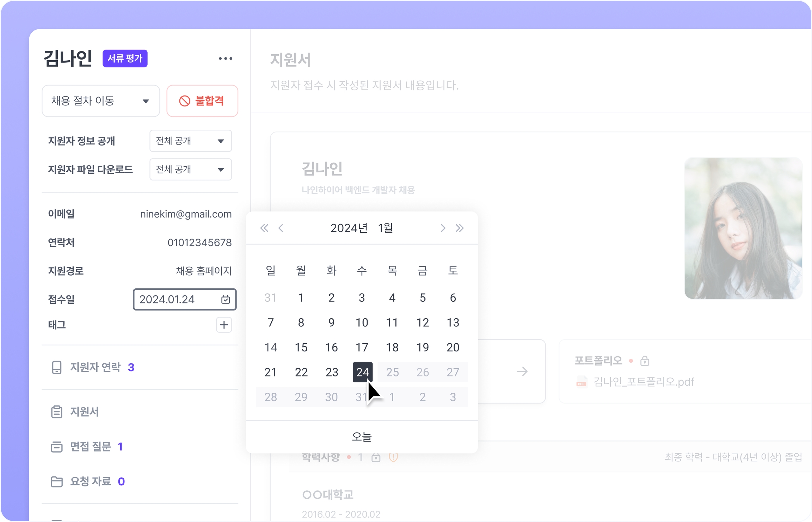
Task: Open the 요청 자료 section
Action: coord(91,481)
